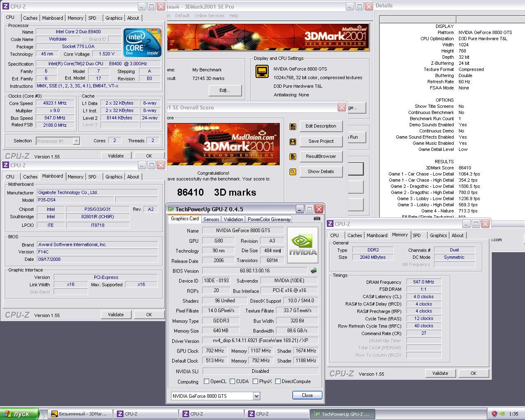Open the GPU selection dropdown in GPU-Z

[x=256, y=396]
